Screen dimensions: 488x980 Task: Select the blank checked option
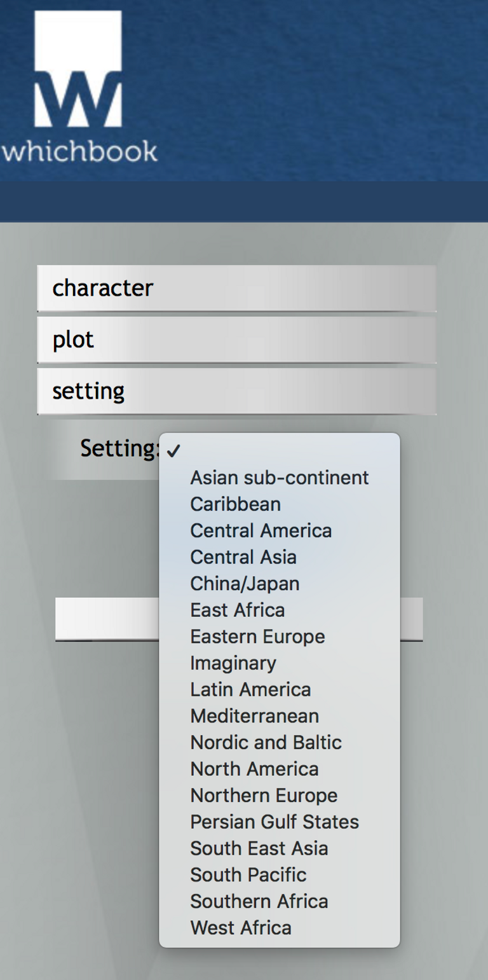(x=280, y=451)
